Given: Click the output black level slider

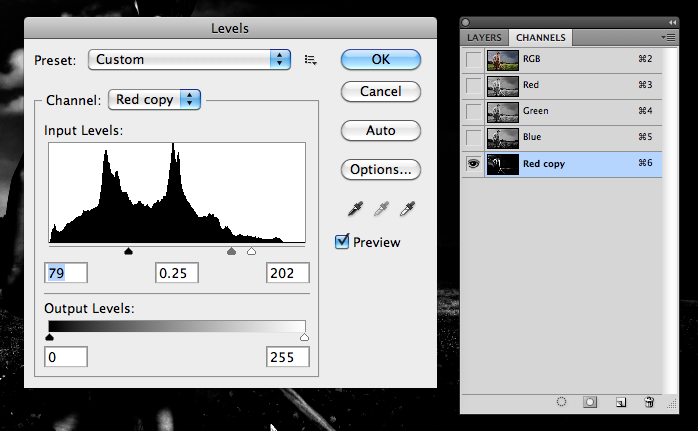Looking at the screenshot, I should pos(49,337).
